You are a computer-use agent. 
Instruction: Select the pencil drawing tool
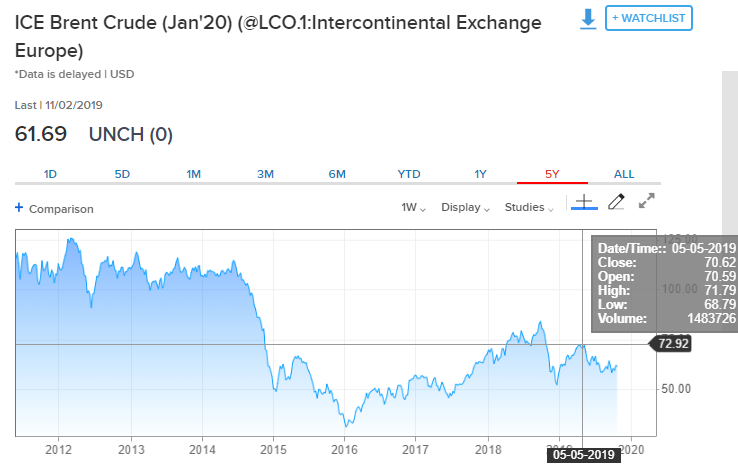(x=615, y=202)
